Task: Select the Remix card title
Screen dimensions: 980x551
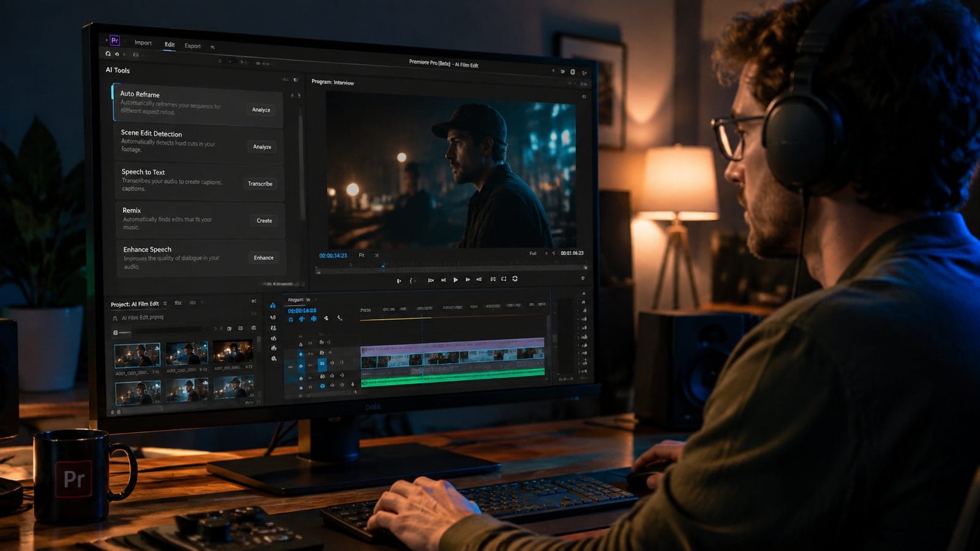Action: coord(132,210)
